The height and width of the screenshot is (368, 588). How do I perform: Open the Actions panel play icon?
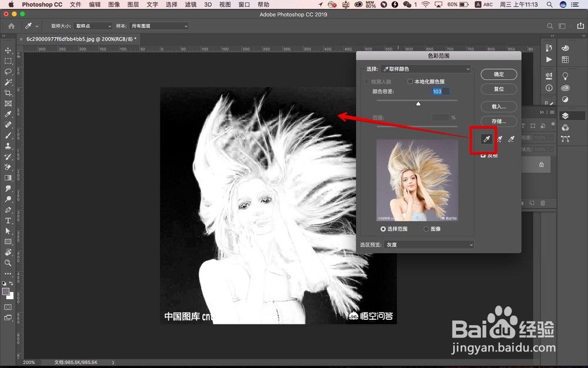click(549, 59)
